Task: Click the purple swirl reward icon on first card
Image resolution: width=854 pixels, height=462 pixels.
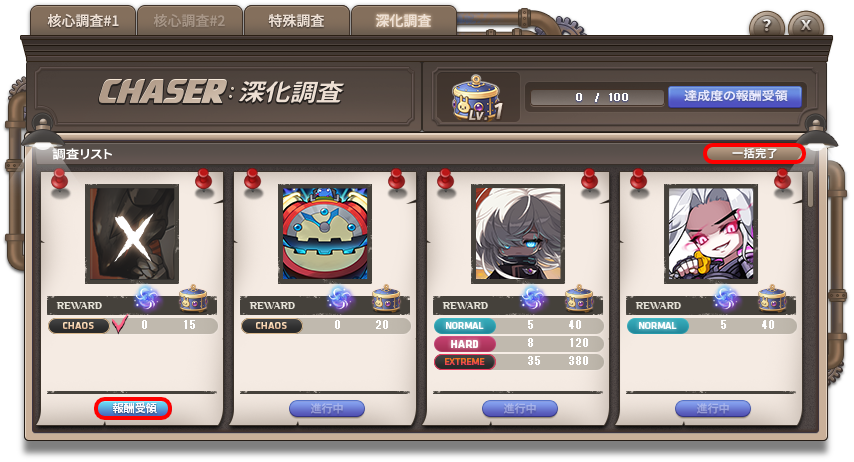Action: 147,299
